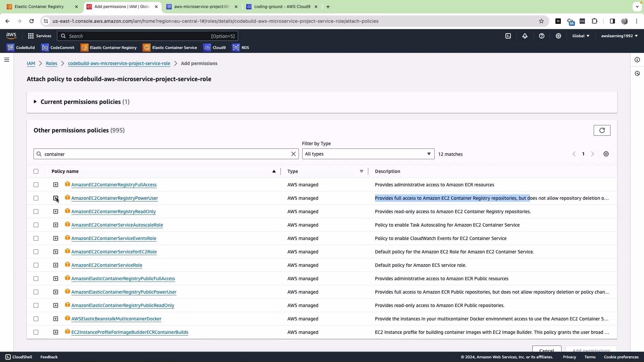This screenshot has width=644, height=362.
Task: Open CloudShell in the footer
Action: click(19, 357)
